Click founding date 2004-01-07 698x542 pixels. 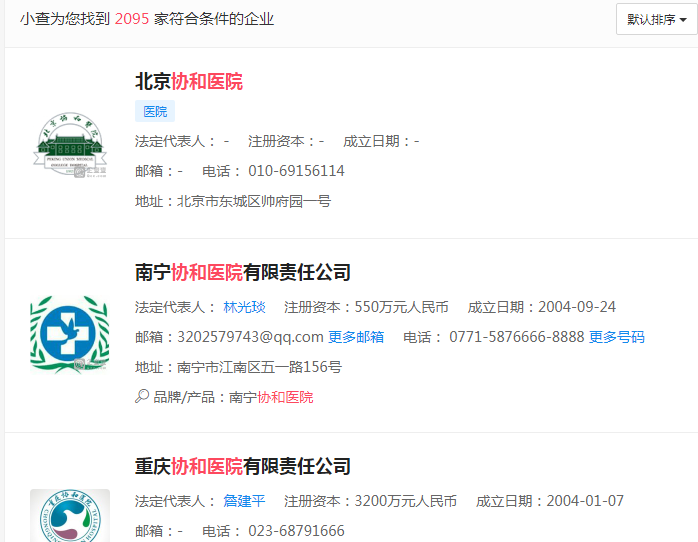pyautogui.click(x=585, y=501)
